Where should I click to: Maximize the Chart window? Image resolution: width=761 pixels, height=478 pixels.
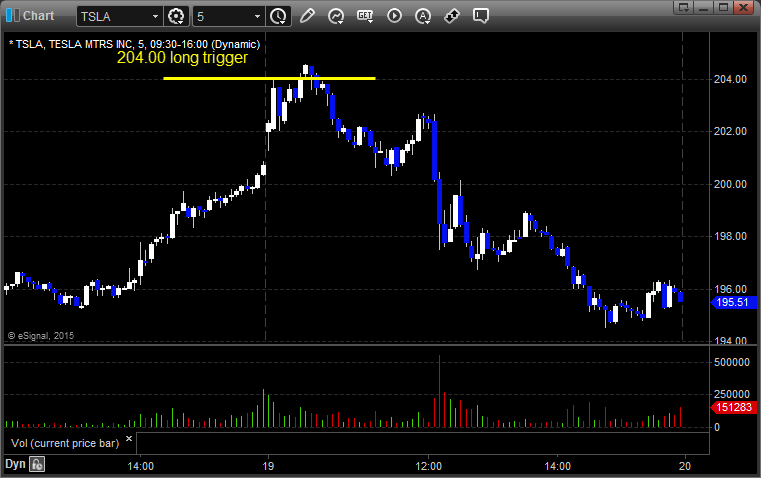click(x=723, y=7)
